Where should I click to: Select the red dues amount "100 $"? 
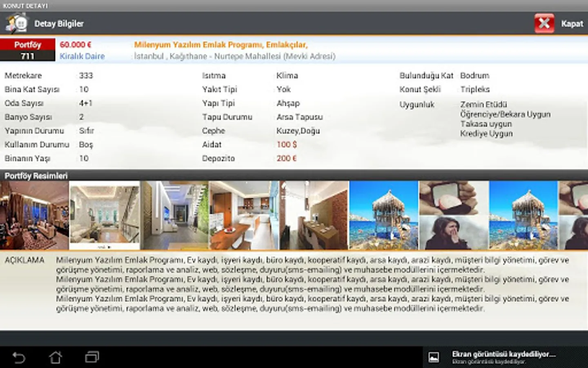tap(287, 145)
